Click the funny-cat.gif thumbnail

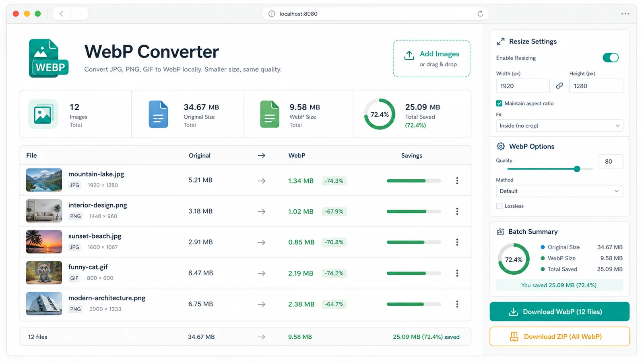pyautogui.click(x=44, y=273)
